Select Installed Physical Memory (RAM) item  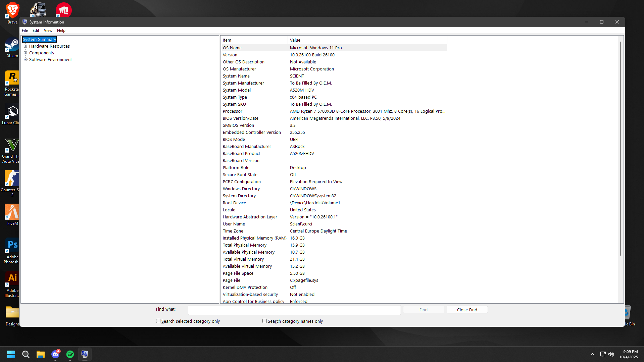tap(254, 238)
